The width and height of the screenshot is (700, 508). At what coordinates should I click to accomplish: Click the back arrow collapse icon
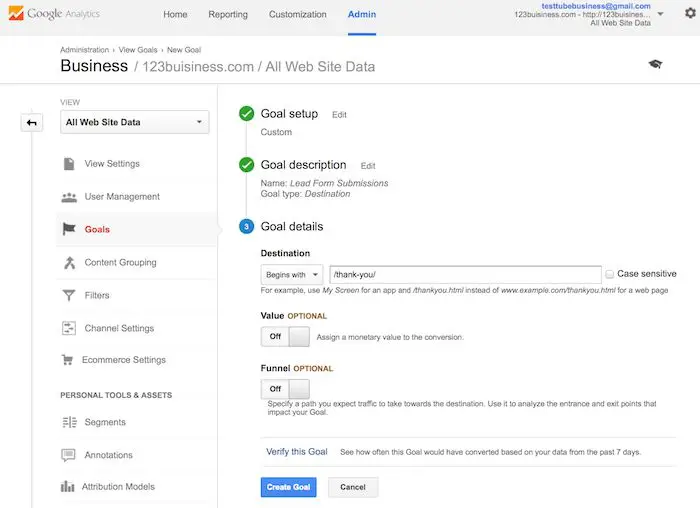(32, 123)
